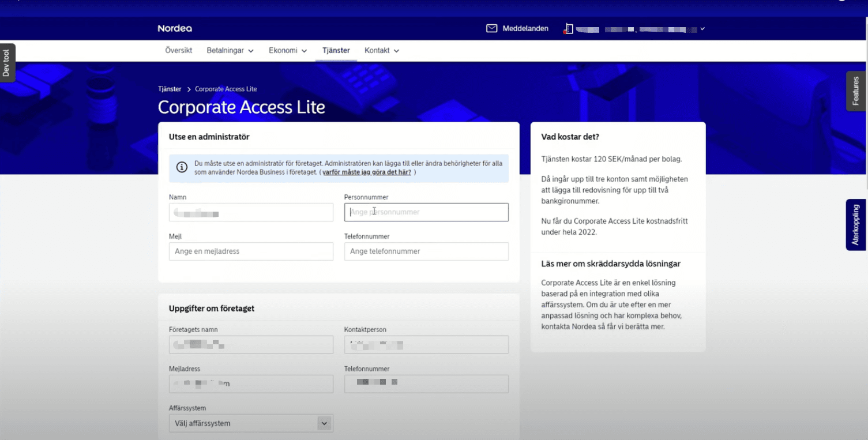Click the Företagets namn field
This screenshot has width=868, height=440.
click(251, 345)
